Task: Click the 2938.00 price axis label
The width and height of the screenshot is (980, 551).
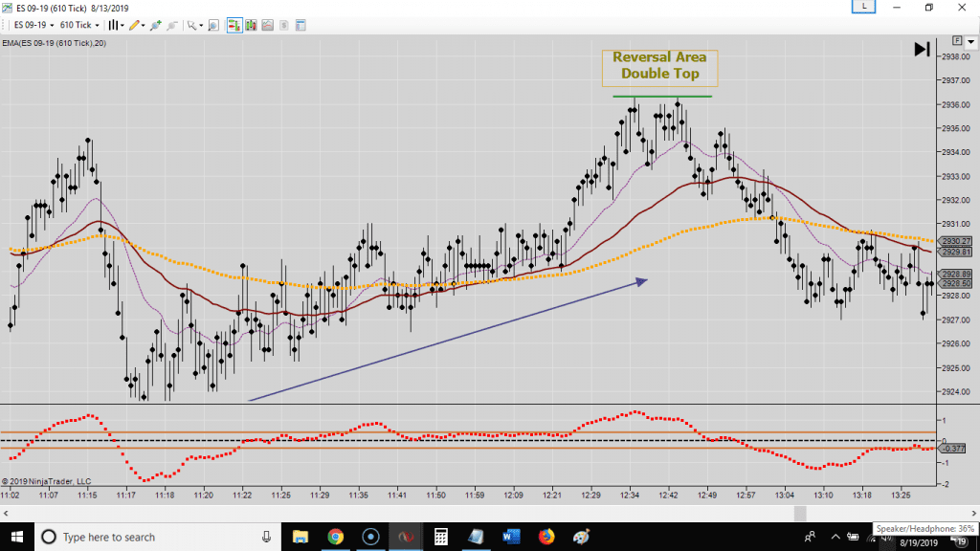Action: [956, 56]
